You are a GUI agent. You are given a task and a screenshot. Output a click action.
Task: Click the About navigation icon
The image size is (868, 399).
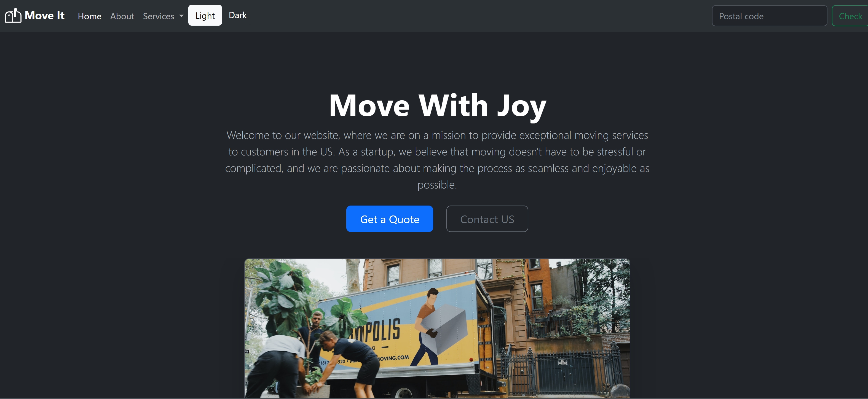pos(122,15)
